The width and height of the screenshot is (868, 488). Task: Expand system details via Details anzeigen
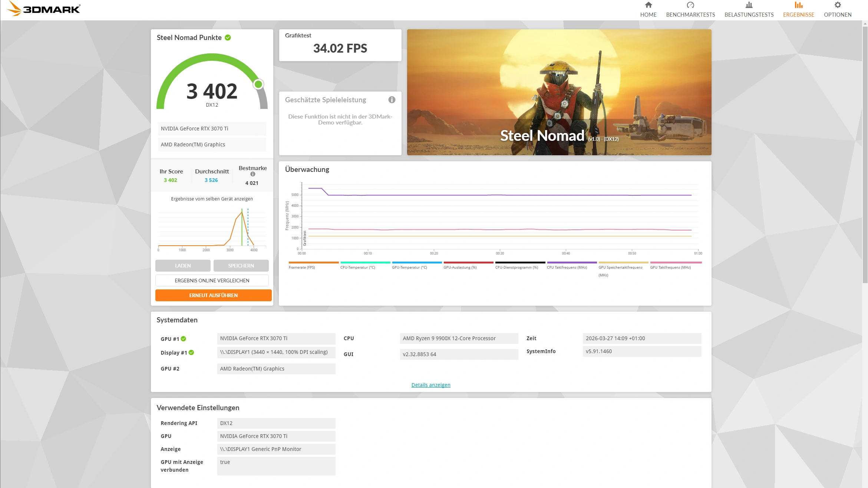[x=430, y=385]
